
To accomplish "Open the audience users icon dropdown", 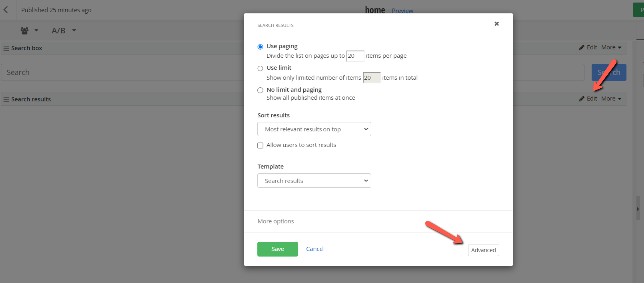I will (x=30, y=31).
